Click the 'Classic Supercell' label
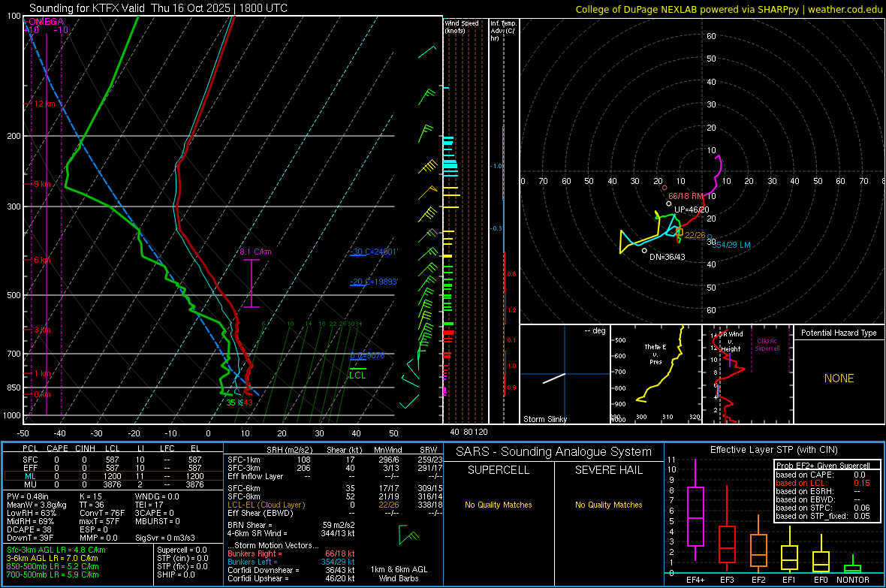 pos(767,345)
